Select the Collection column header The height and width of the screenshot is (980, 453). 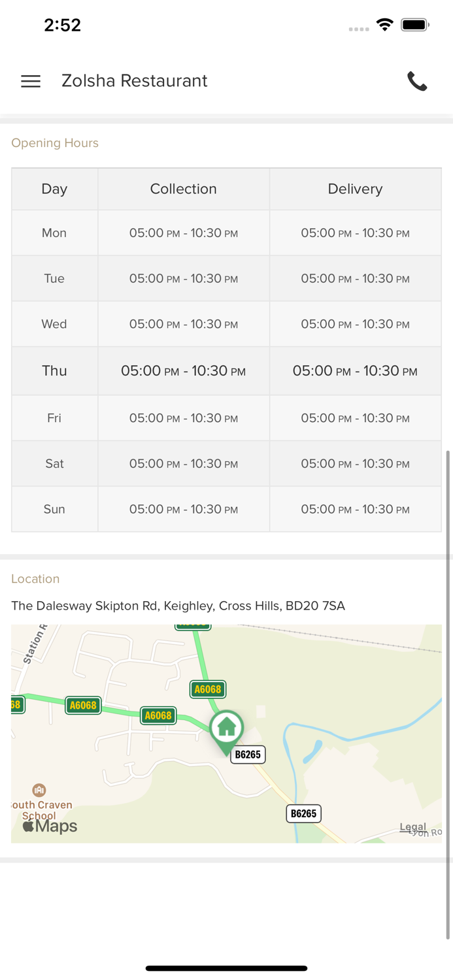[x=183, y=189]
